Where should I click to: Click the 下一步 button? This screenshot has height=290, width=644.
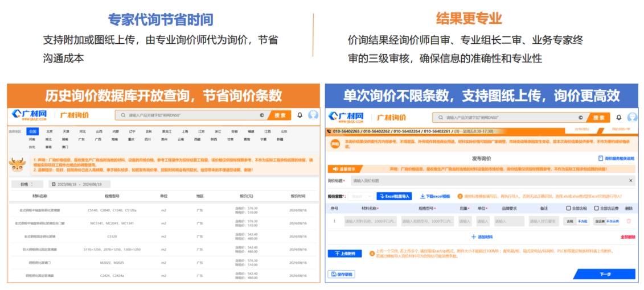[x=604, y=274]
